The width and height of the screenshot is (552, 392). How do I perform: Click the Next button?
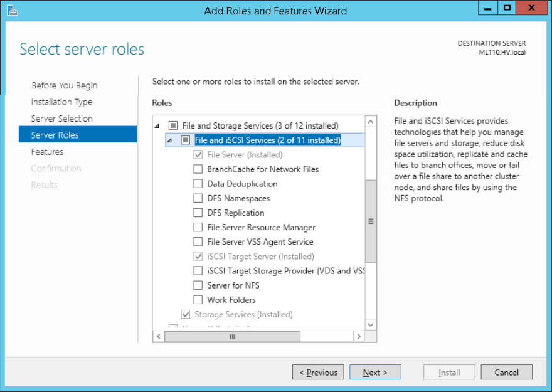click(374, 373)
